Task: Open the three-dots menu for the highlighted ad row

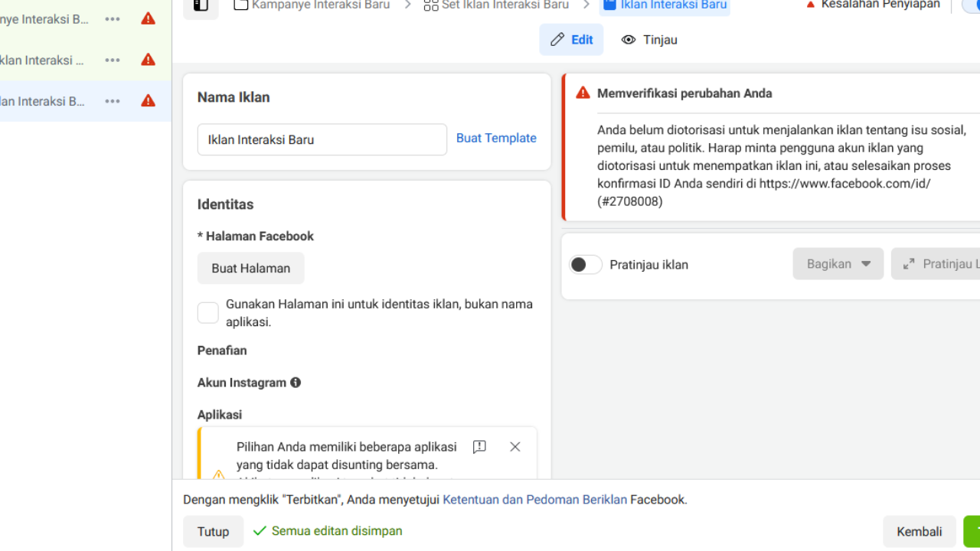Action: click(113, 101)
